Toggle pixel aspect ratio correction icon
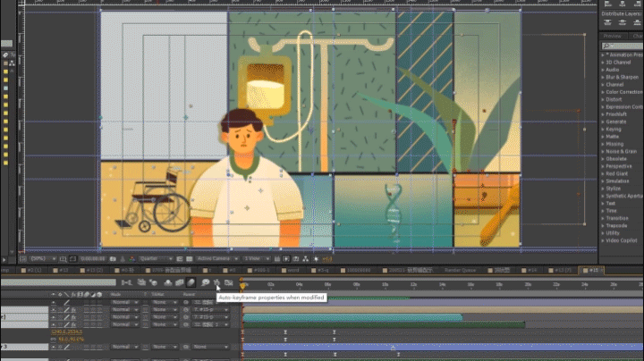Image resolution: width=644 pixels, height=361 pixels. click(277, 259)
